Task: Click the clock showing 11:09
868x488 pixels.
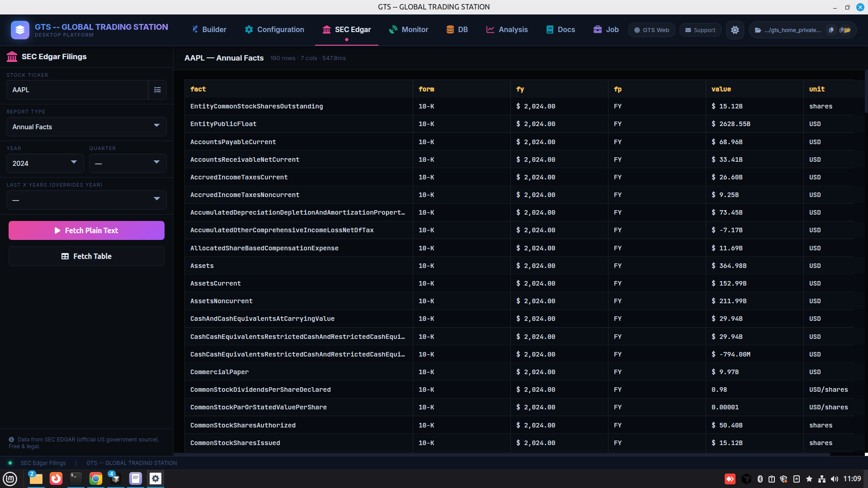Action: click(x=852, y=479)
